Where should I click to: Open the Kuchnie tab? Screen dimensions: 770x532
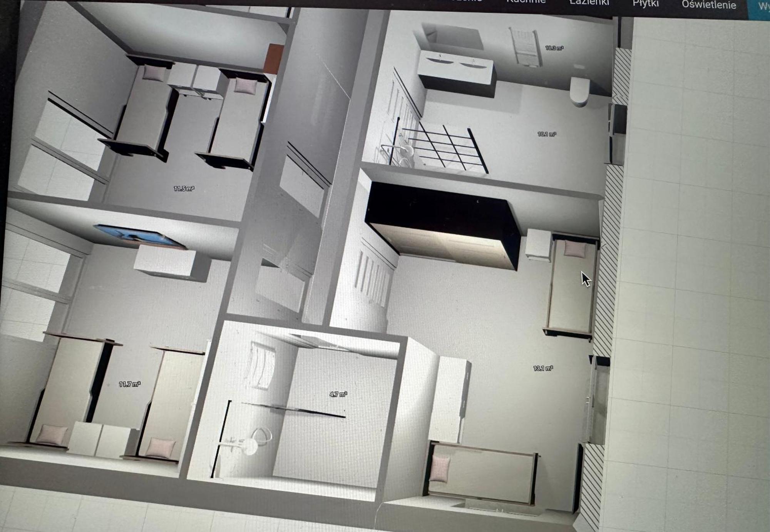point(526,2)
